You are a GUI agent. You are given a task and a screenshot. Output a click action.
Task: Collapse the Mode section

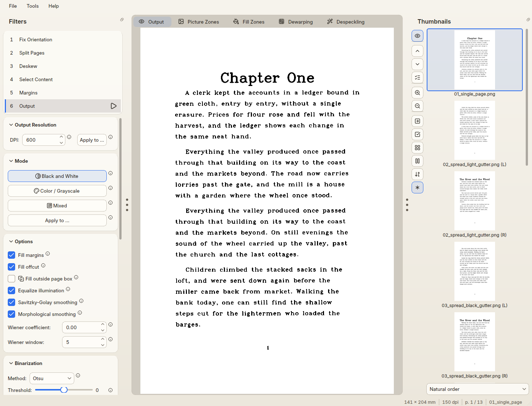pos(11,161)
